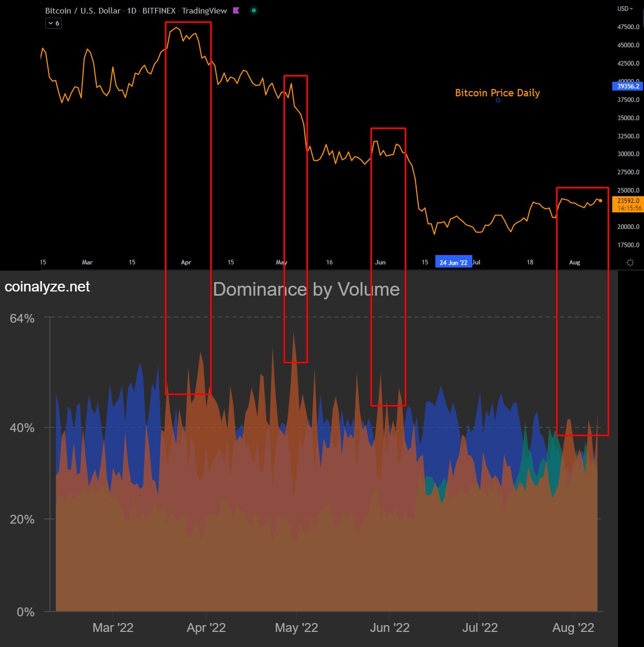Click the 64% label on volume axis

22,319
